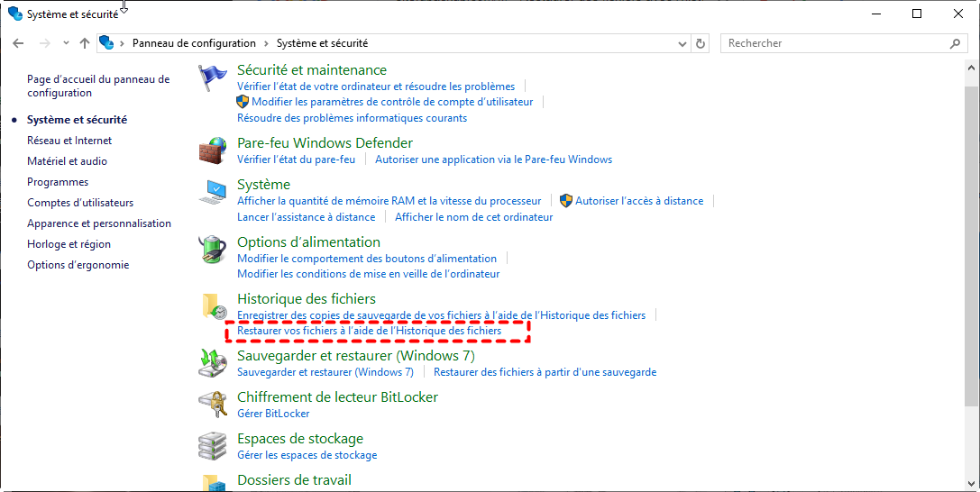Click Modifier le comportement des boutons d'alimentation
This screenshot has height=492, width=980.
coord(367,259)
